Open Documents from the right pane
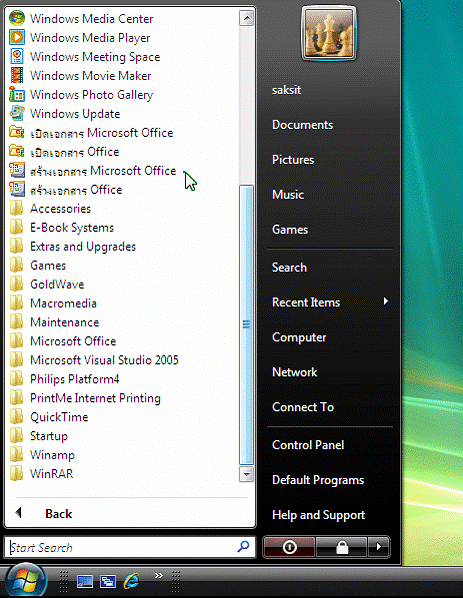This screenshot has width=463, height=598. 302,125
